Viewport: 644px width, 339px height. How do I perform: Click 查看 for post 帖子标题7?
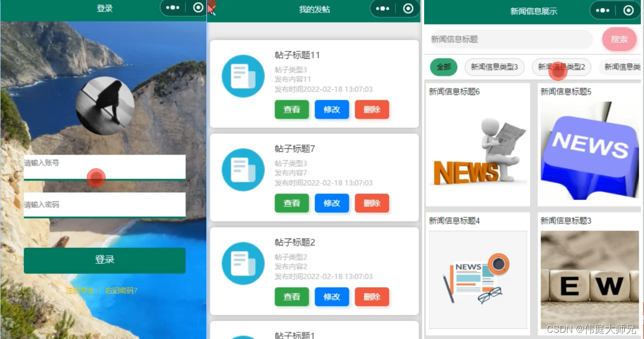point(292,203)
